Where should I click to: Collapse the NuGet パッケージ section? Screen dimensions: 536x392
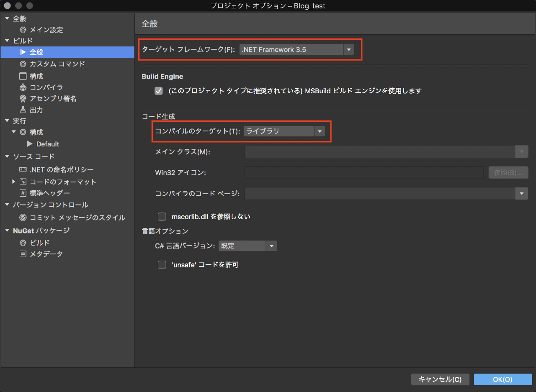pos(7,230)
